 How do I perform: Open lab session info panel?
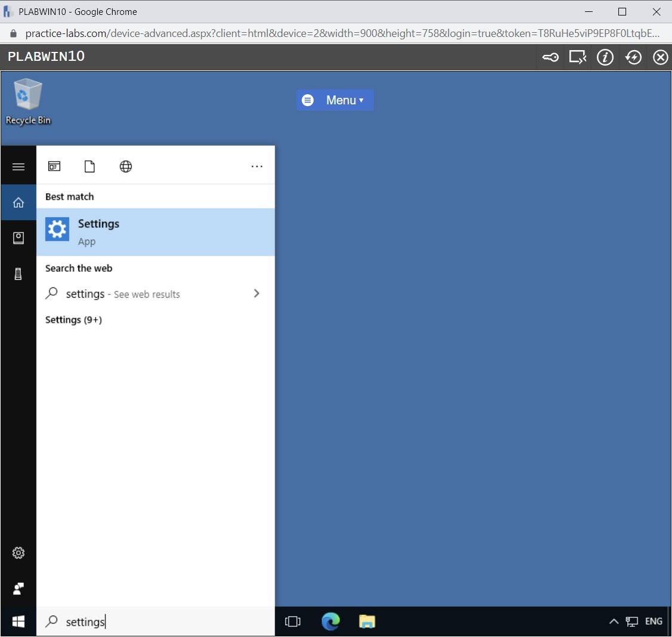point(605,57)
